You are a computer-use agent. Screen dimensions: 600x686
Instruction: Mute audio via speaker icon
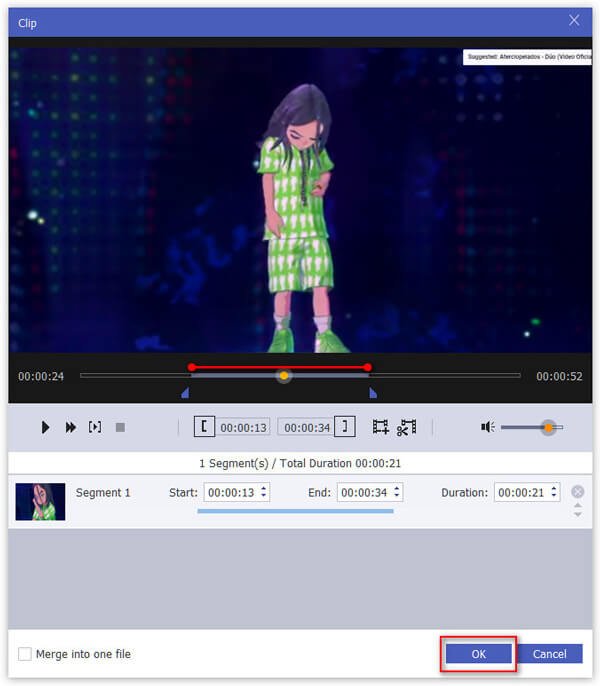click(488, 427)
